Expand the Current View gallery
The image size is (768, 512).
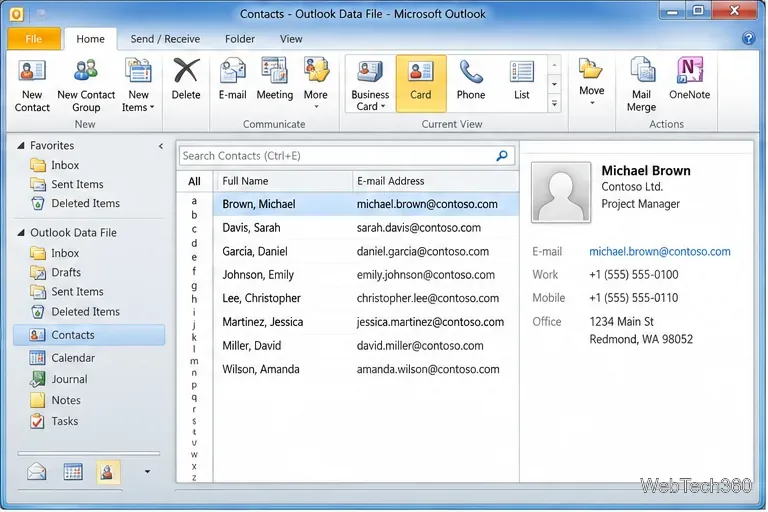[554, 104]
